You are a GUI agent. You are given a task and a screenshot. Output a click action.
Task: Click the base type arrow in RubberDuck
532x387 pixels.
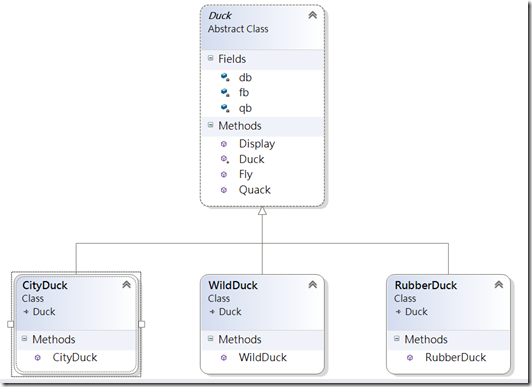coord(398,311)
